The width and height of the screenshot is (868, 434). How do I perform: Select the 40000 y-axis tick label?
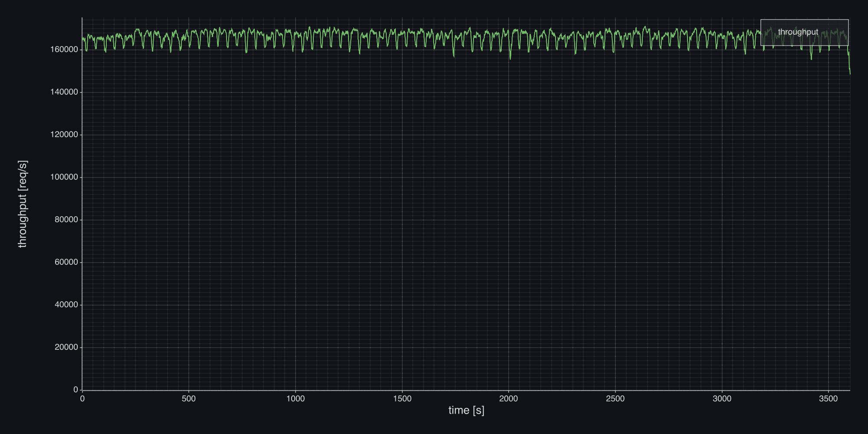click(66, 305)
